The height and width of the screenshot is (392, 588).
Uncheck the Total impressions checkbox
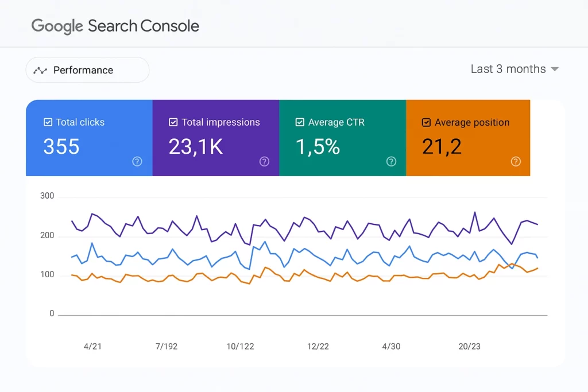(x=173, y=122)
